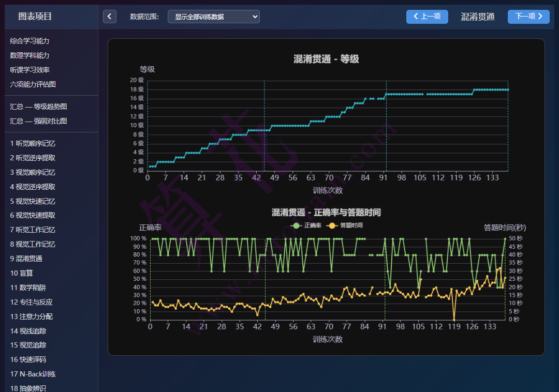Click the 上一项 button

point(426,17)
